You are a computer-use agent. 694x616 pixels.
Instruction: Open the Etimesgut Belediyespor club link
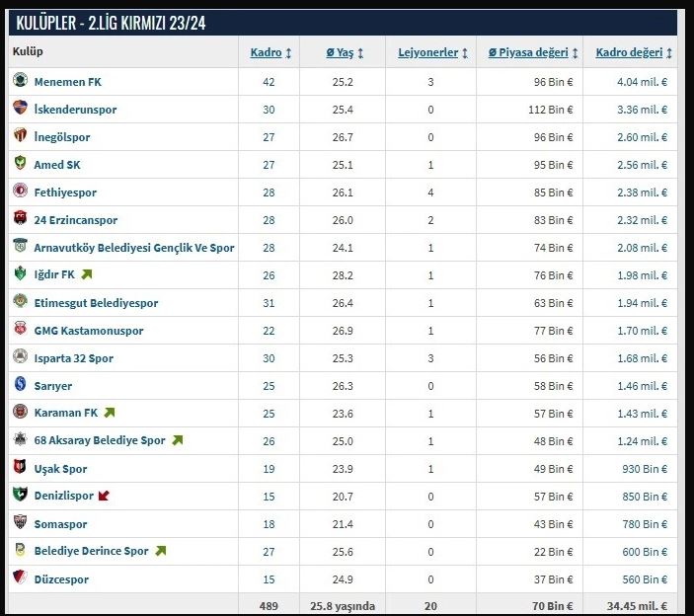click(x=96, y=303)
